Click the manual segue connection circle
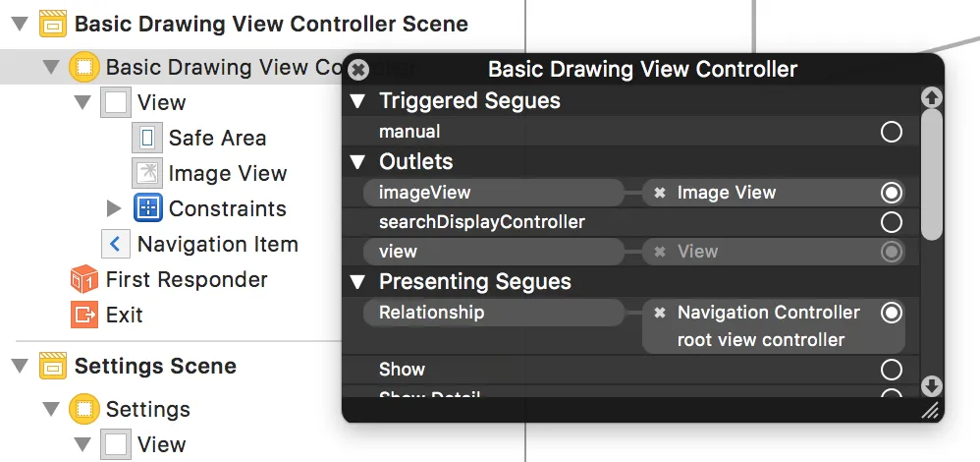This screenshot has width=980, height=462. (892, 132)
